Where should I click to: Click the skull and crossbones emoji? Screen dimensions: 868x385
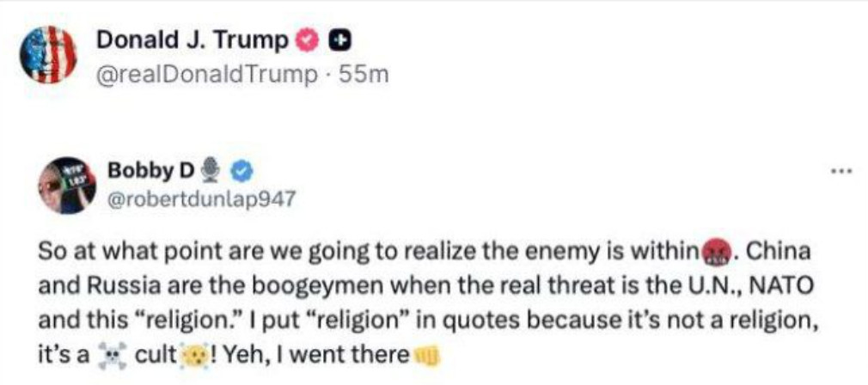(x=113, y=357)
